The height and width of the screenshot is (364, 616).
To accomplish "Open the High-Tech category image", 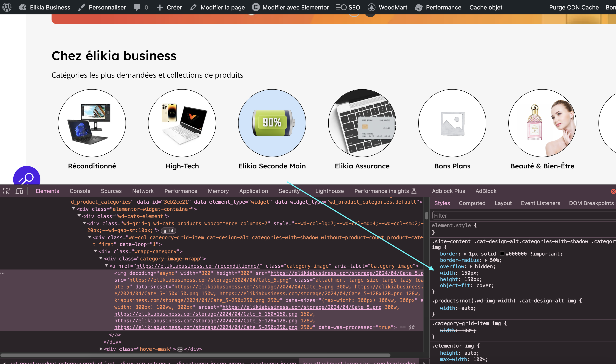I will (x=182, y=123).
